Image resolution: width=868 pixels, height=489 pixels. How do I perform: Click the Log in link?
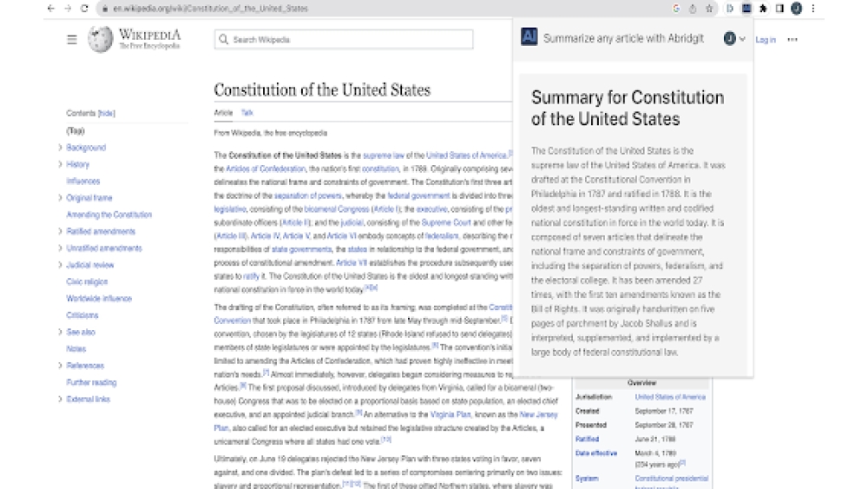tap(766, 40)
